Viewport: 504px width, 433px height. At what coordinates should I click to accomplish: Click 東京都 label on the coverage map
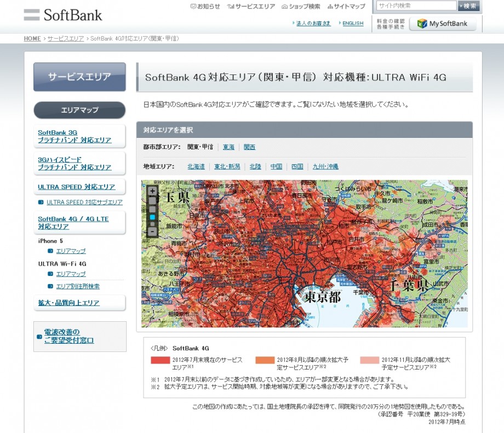point(322,297)
